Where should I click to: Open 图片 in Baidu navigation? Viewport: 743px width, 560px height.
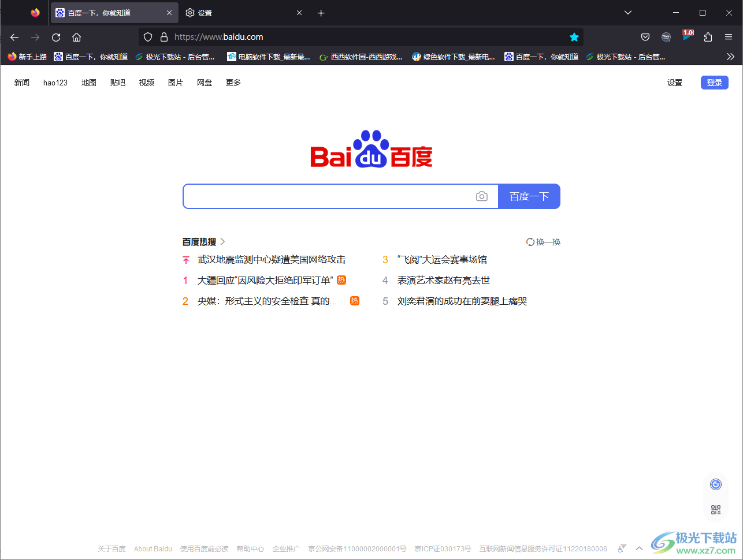176,83
